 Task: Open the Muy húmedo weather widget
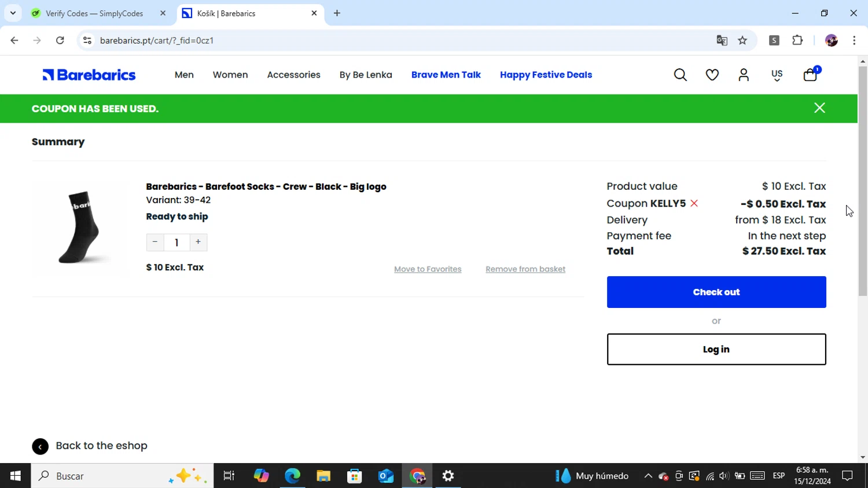(x=592, y=476)
